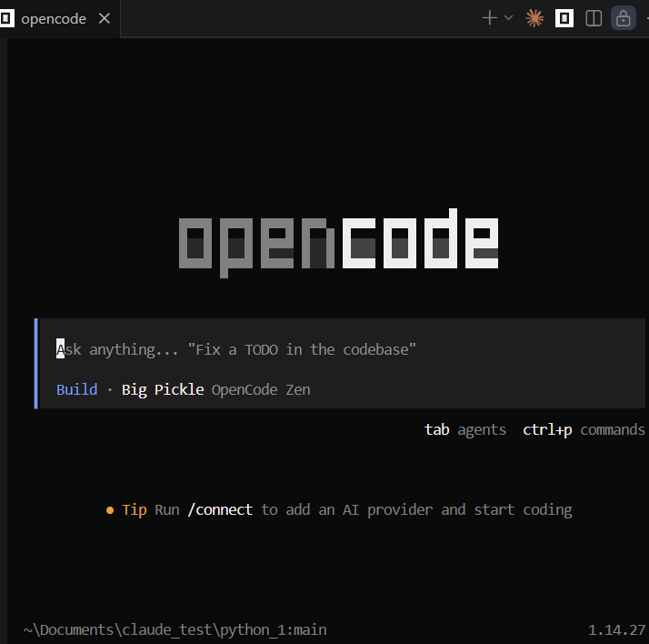
Task: Click the OpenCode Zen provider text
Action: (261, 390)
